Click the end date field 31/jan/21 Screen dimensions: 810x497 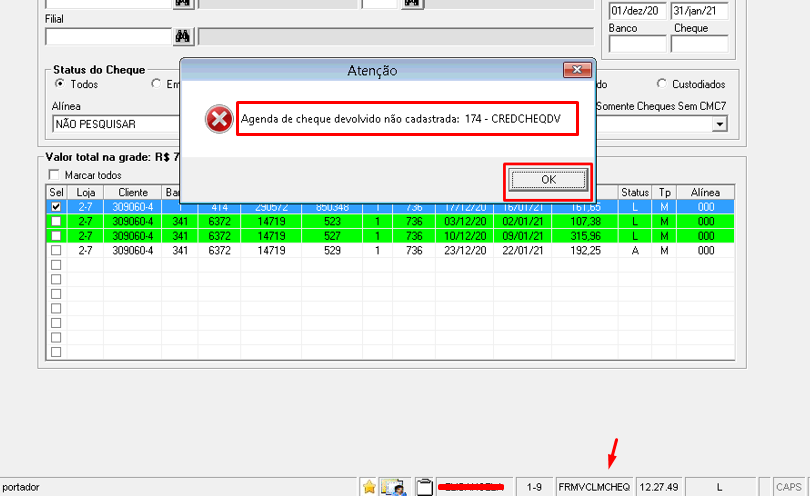tap(699, 11)
